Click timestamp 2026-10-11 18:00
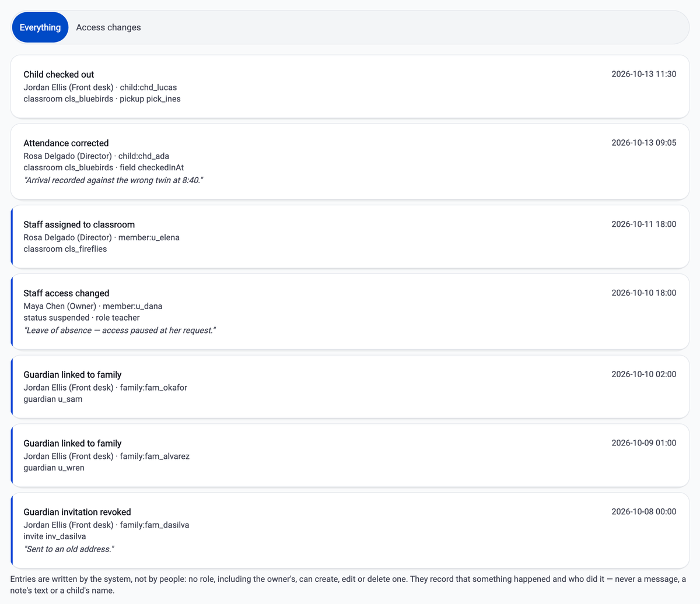Viewport: 700px width, 604px height. click(644, 224)
